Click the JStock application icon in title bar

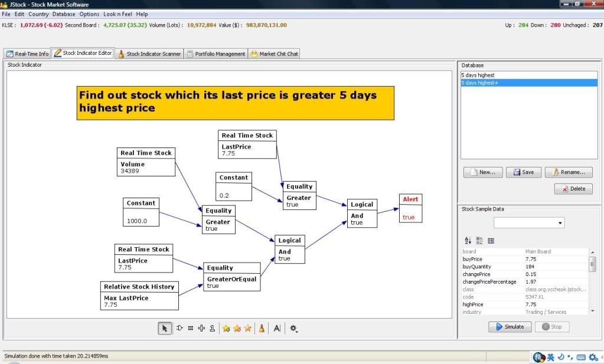pos(4,5)
